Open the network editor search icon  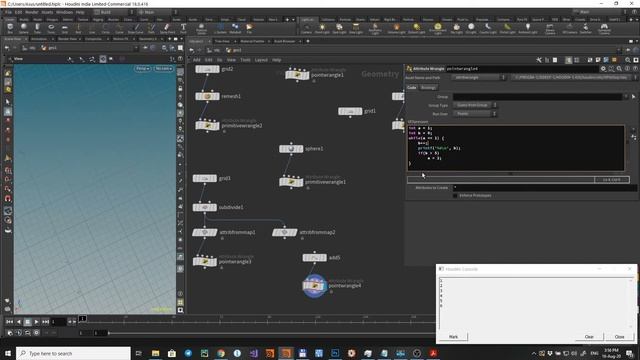coord(628,60)
